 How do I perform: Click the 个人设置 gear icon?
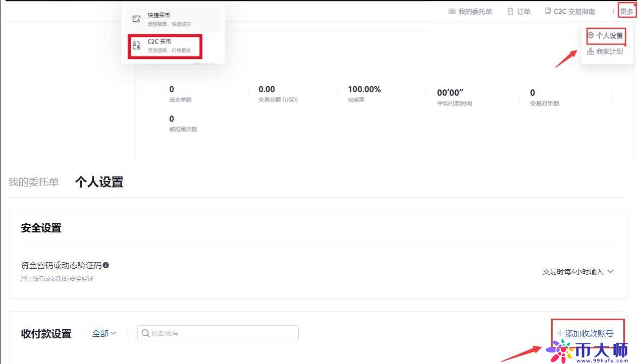[591, 36]
